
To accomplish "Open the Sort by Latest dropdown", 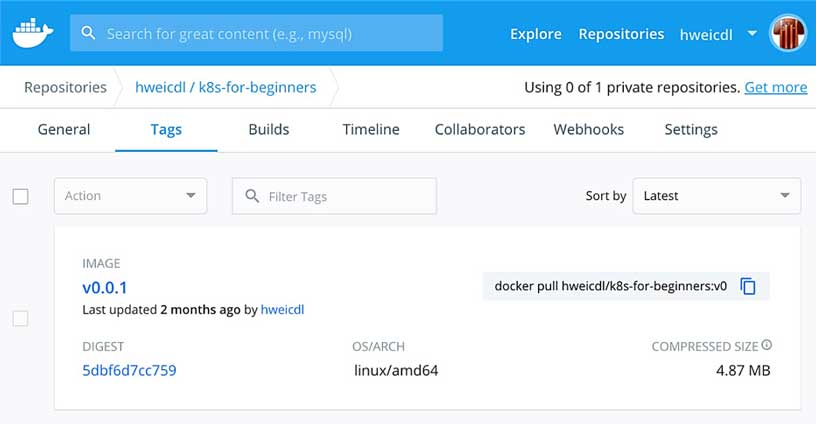I will 717,196.
